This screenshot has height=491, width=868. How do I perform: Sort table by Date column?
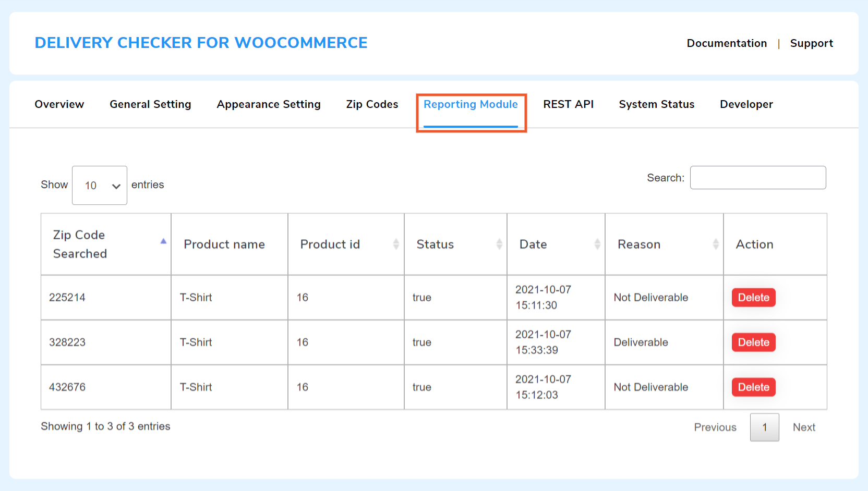[x=555, y=244]
